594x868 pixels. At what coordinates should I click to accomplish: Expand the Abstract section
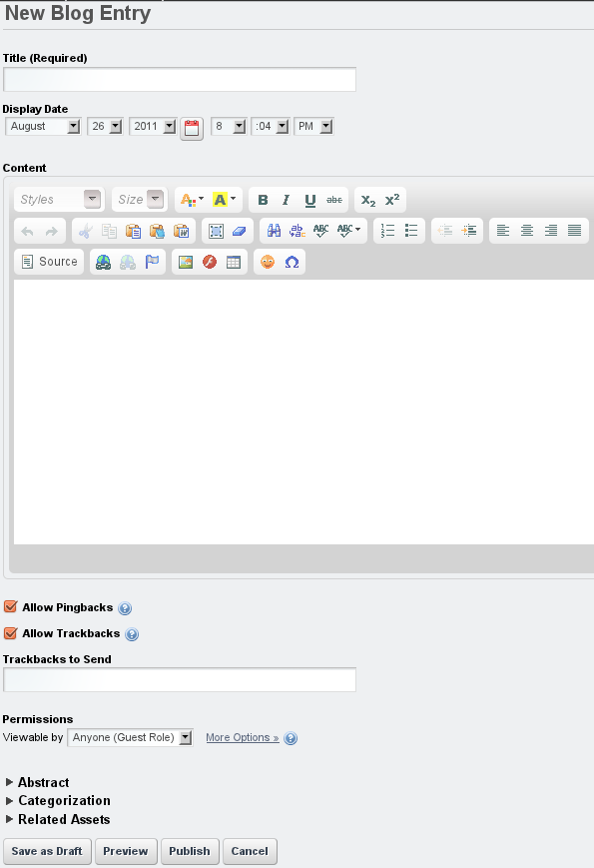click(x=37, y=782)
